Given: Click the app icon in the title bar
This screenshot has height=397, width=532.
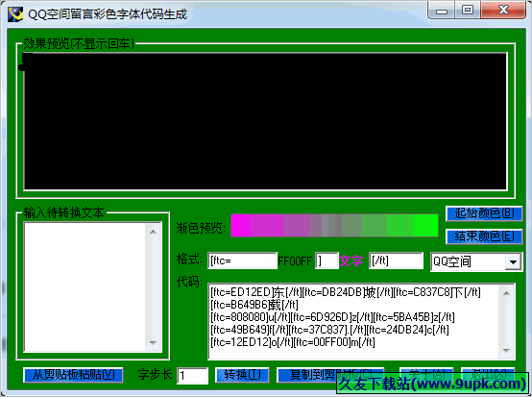Looking at the screenshot, I should tap(15, 13).
